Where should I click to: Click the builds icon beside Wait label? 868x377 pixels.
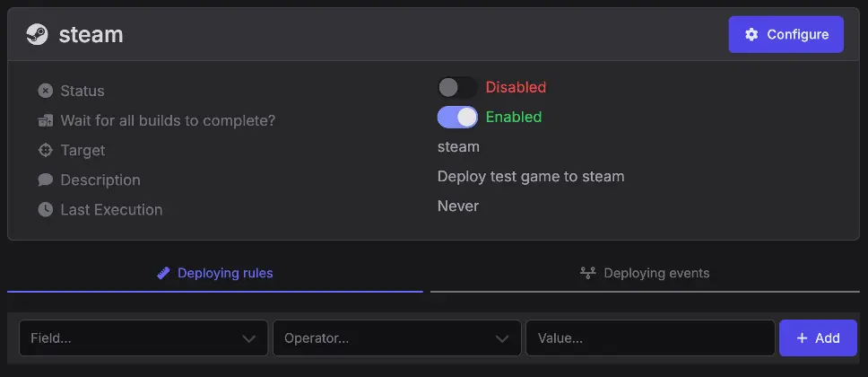pos(46,120)
